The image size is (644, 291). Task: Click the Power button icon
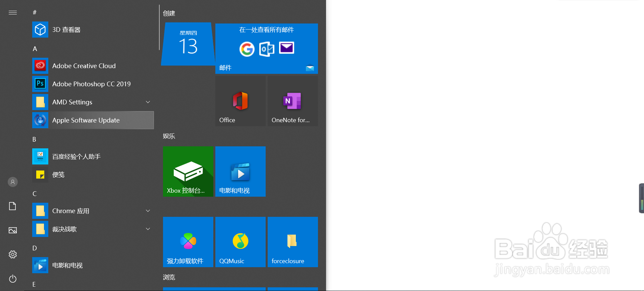point(13,279)
